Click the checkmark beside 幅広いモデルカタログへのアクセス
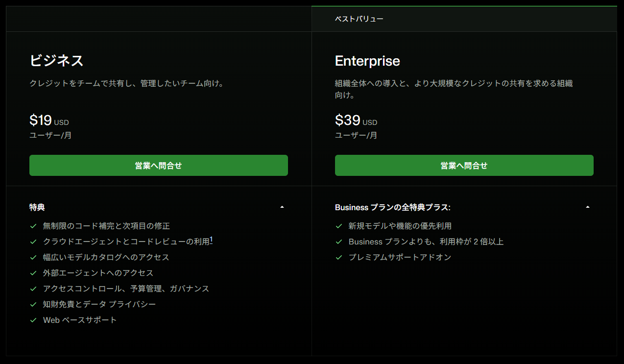This screenshot has height=364, width=624. click(33, 257)
